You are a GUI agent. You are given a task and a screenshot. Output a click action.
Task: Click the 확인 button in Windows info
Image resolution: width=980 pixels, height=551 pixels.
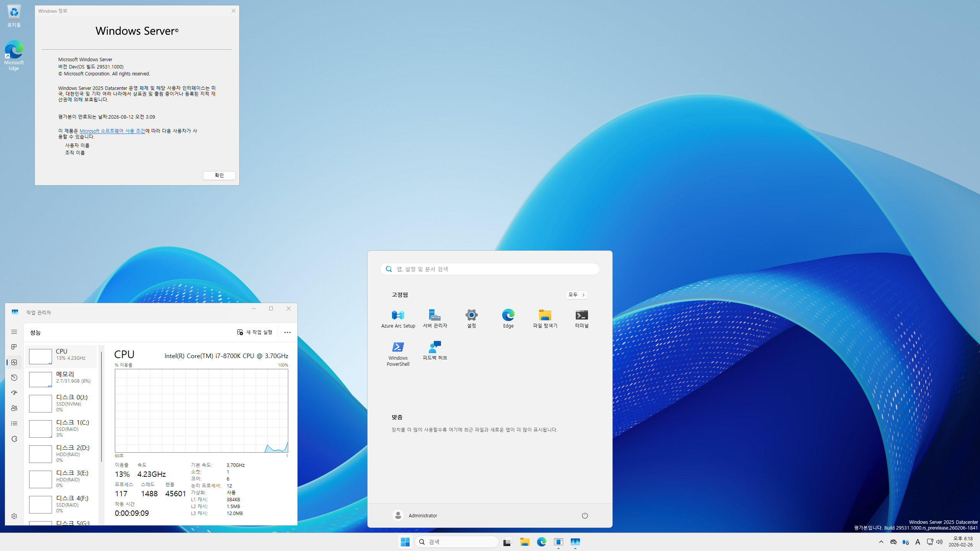pyautogui.click(x=219, y=175)
